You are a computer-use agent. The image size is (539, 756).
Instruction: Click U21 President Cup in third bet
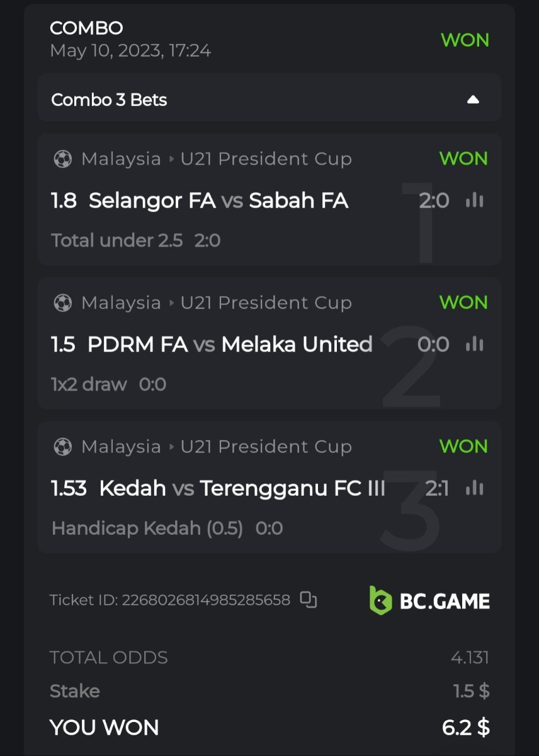click(266, 447)
